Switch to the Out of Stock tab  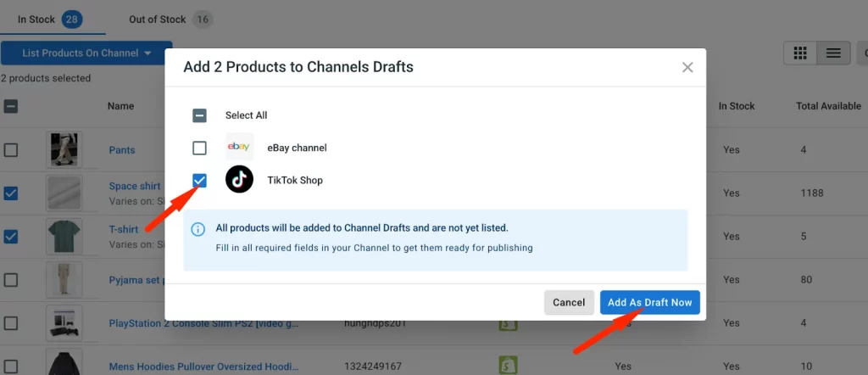pos(170,20)
